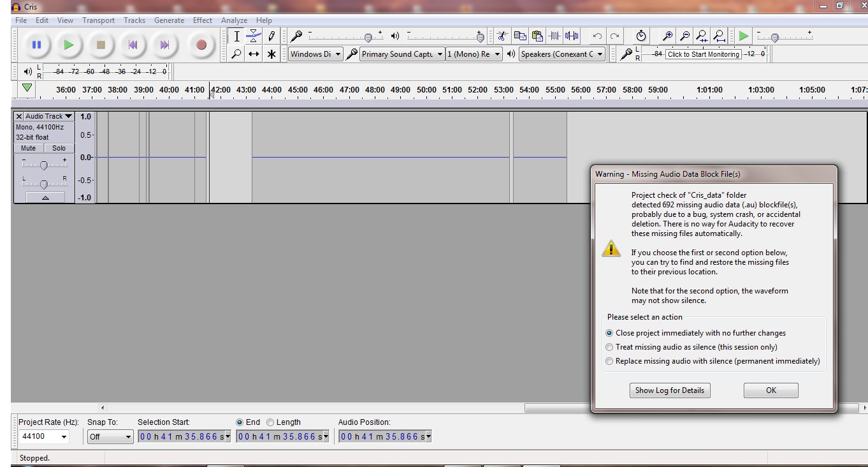This screenshot has width=868, height=467.
Task: Click the Play button in transport toolbar
Action: (69, 45)
